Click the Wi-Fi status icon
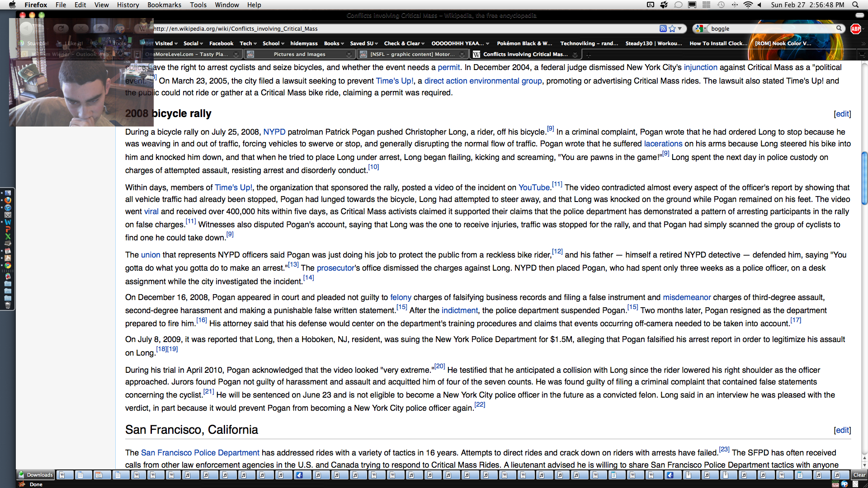This screenshot has height=488, width=868. (x=748, y=5)
